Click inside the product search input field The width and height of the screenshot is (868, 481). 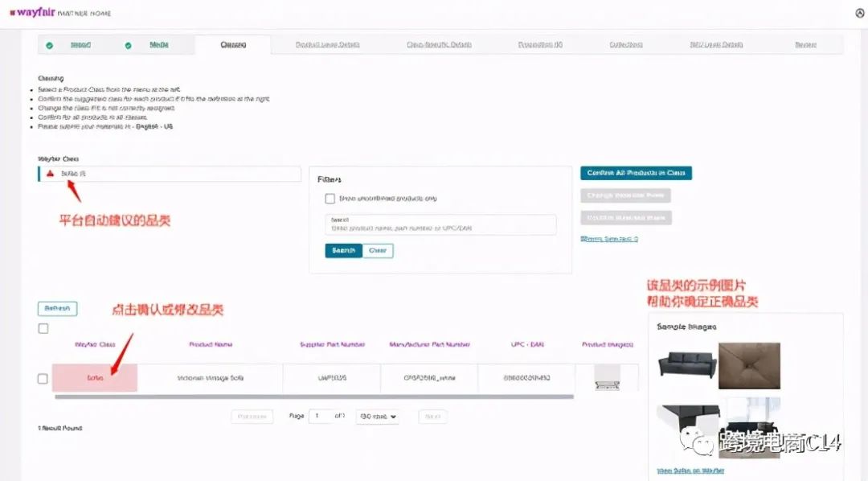click(x=439, y=224)
